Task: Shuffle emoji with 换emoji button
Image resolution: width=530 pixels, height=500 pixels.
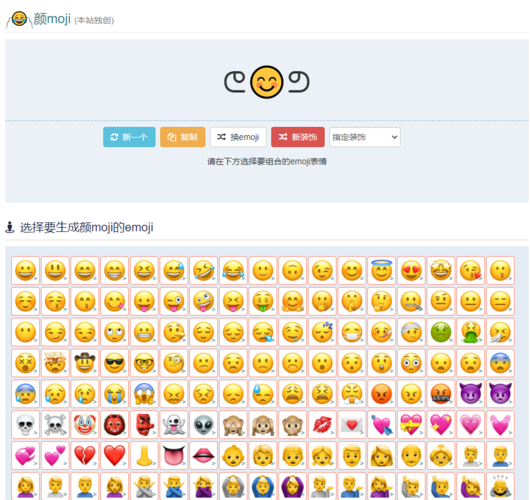Action: (238, 137)
